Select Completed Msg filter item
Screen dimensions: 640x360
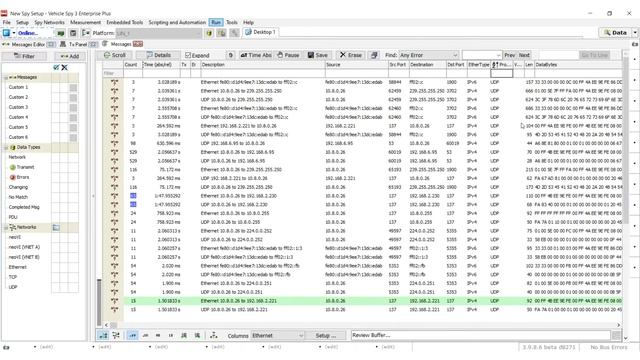(24, 207)
